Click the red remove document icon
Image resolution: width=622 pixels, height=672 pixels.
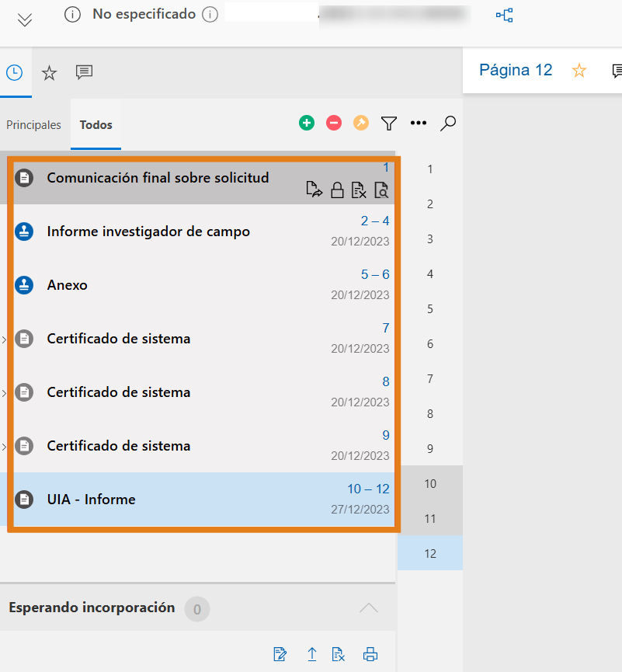point(334,123)
